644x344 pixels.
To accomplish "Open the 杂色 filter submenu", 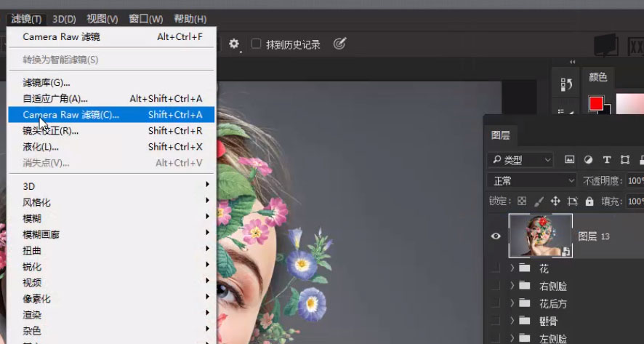I will click(111, 331).
